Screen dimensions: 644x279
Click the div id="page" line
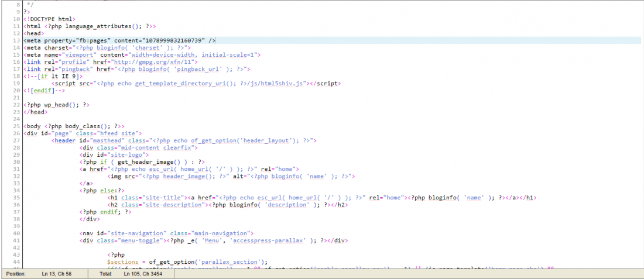coord(83,133)
